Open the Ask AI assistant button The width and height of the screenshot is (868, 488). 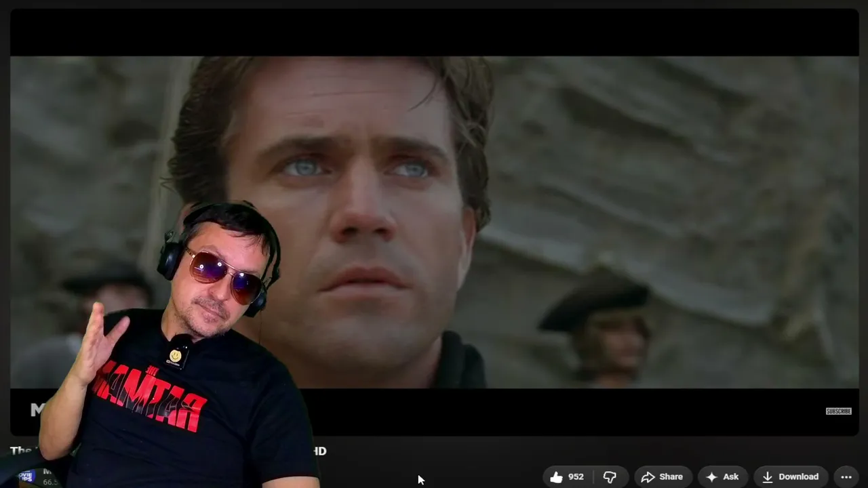coord(723,477)
